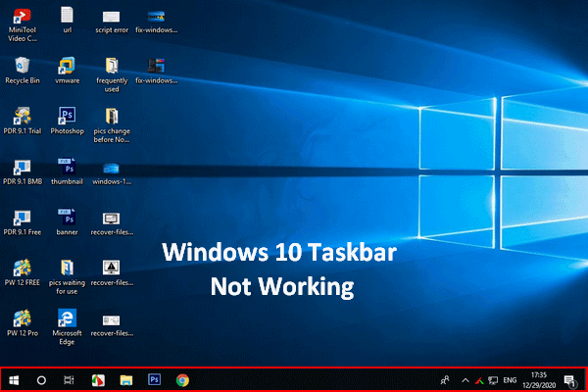This screenshot has height=392, width=588.
Task: Select the 'url' text file icon
Action: pos(67,17)
